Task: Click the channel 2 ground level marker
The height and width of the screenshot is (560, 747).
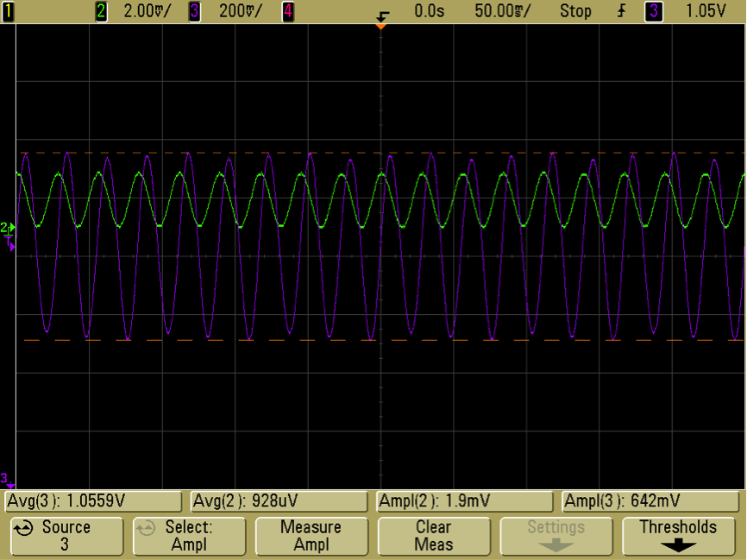Action: pyautogui.click(x=7, y=227)
